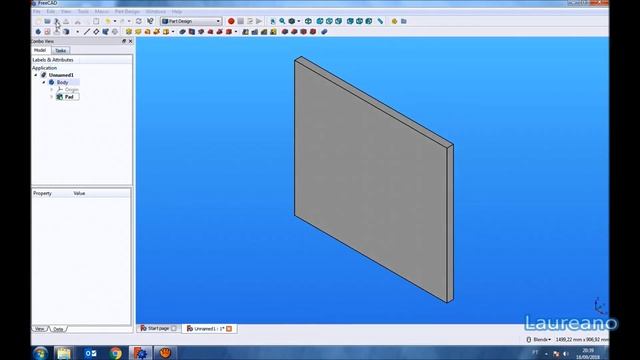Collapse the Unnamed1 document tree node
This screenshot has width=640, height=360.
(x=36, y=75)
